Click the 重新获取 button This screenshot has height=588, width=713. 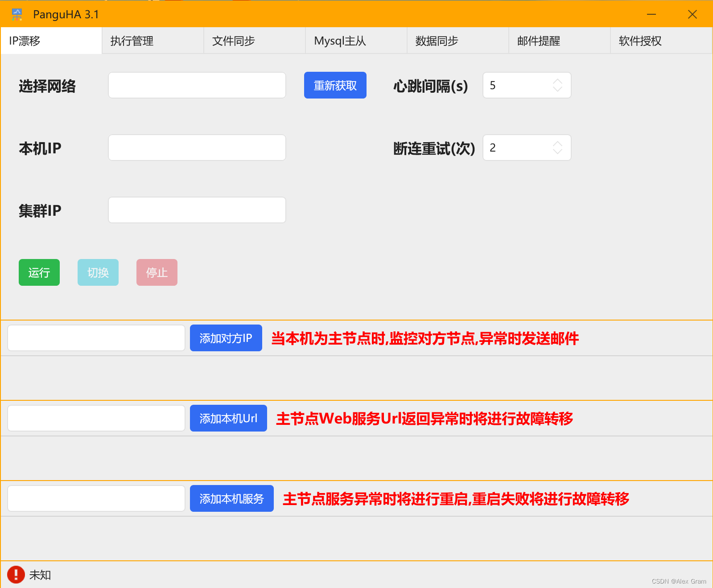point(335,85)
